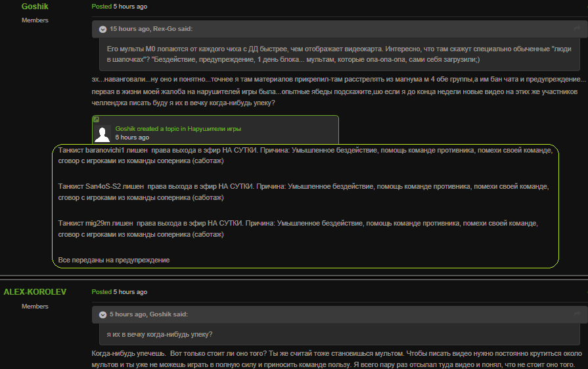Click the arrow icon in Goshik's quote header
This screenshot has height=369, width=588.
pos(577,314)
